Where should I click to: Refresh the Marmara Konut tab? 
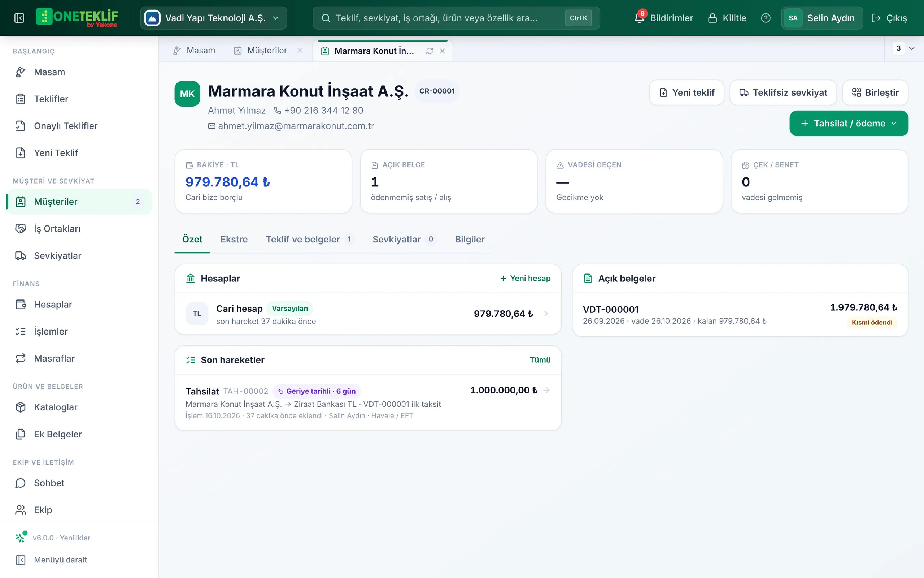(430, 51)
